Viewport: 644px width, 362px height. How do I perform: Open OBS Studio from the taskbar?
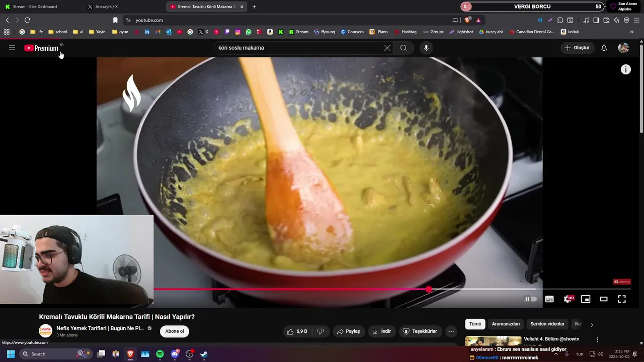(x=189, y=354)
